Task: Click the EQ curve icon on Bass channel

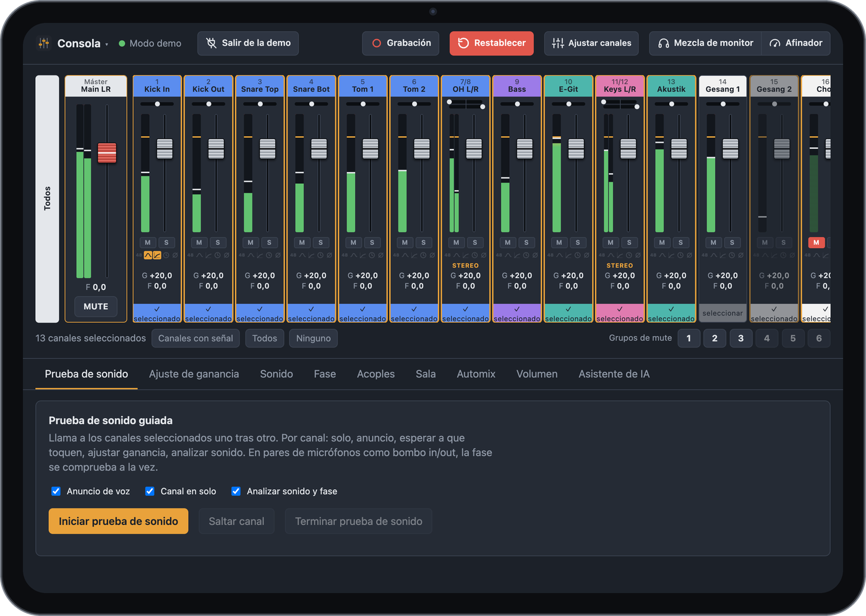Action: point(508,255)
